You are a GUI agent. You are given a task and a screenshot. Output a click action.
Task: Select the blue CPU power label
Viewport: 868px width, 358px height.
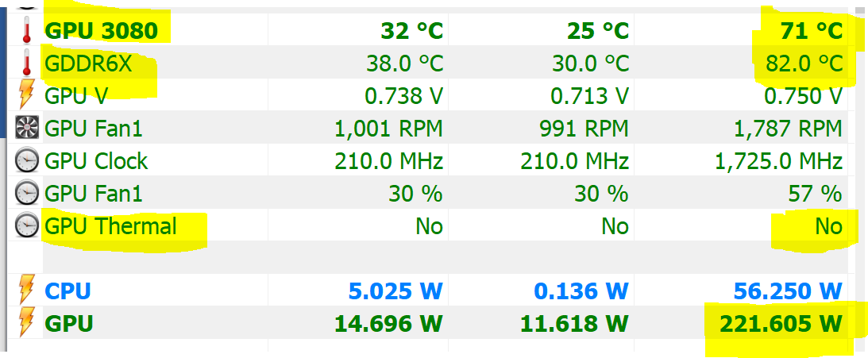(x=68, y=291)
